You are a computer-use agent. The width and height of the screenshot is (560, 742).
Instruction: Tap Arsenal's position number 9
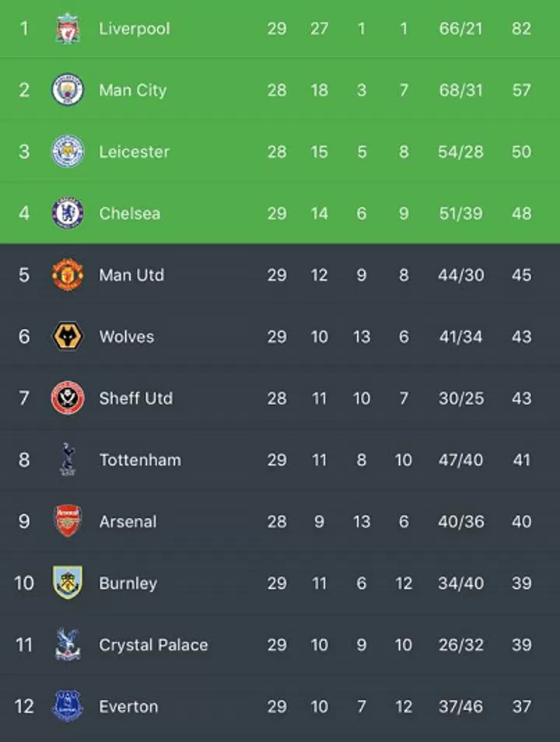pos(24,521)
